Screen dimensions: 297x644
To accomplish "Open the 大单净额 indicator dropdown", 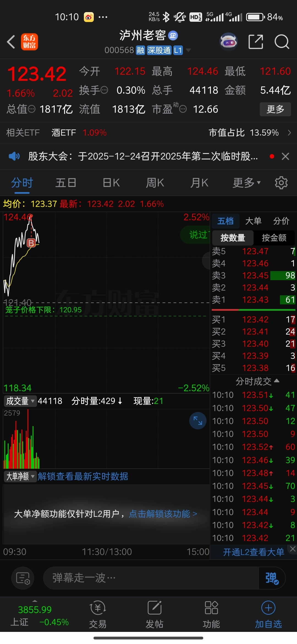I will click(x=20, y=476).
